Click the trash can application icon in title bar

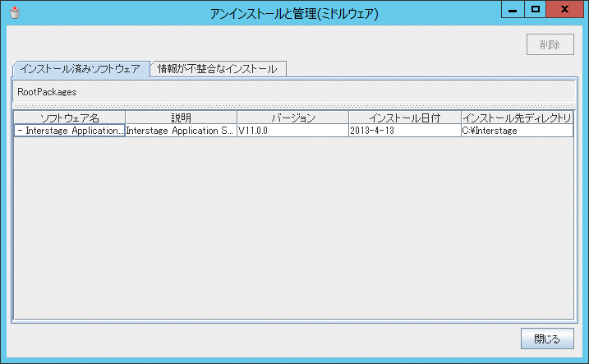[15, 13]
